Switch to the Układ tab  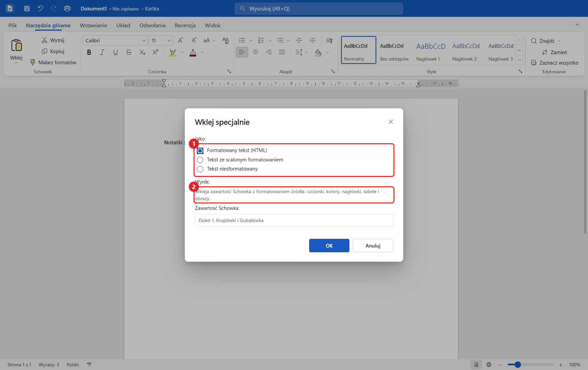123,25
